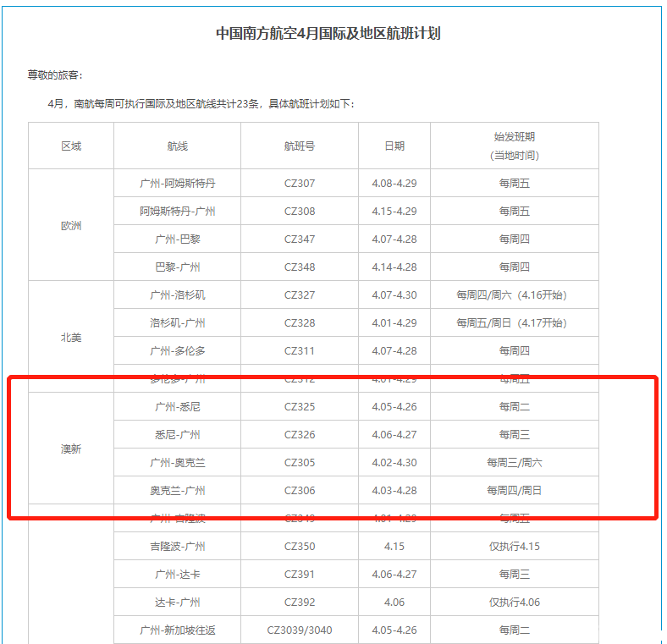Click route cell 洛杉矶-广州
The height and width of the screenshot is (644, 667).
[178, 323]
